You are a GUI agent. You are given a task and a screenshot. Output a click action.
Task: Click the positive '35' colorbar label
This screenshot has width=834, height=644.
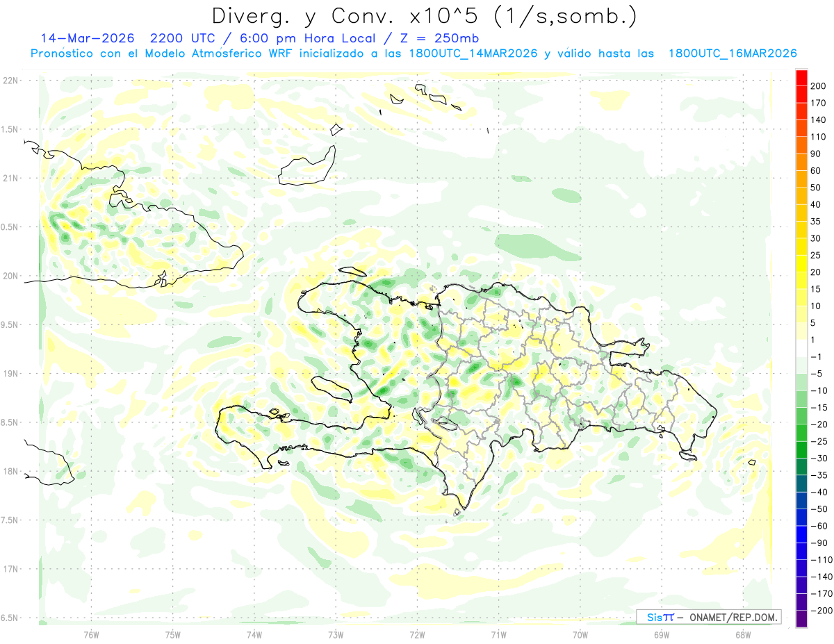[x=817, y=222]
